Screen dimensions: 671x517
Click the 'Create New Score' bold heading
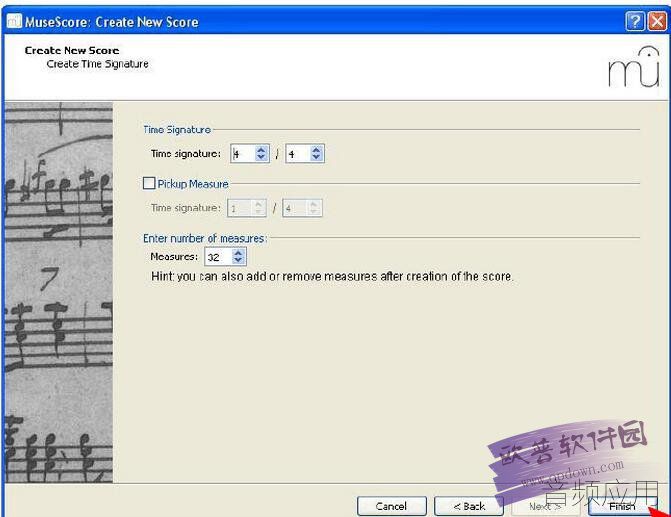point(72,51)
